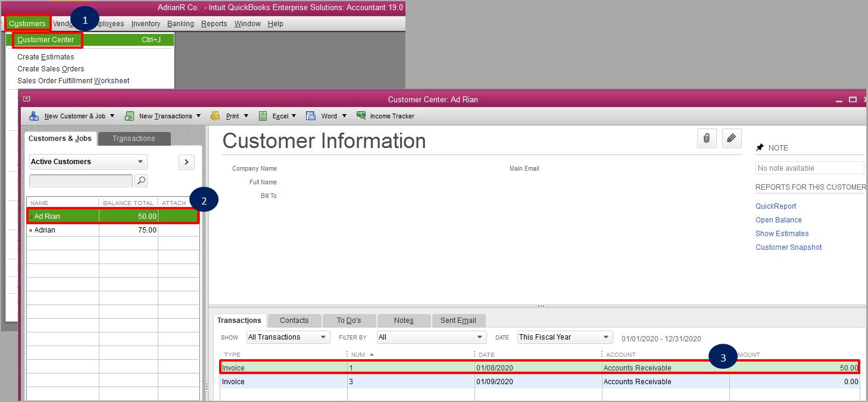Choose Create Sales Orders menu entry

click(51, 69)
